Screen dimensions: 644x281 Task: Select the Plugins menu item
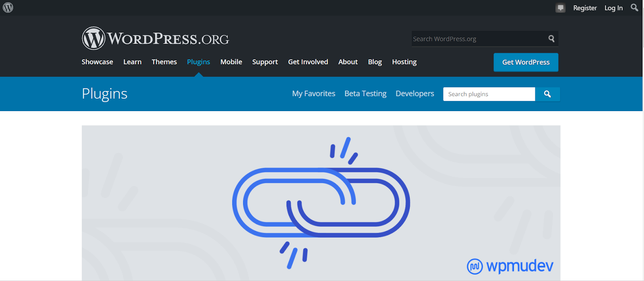(x=198, y=62)
